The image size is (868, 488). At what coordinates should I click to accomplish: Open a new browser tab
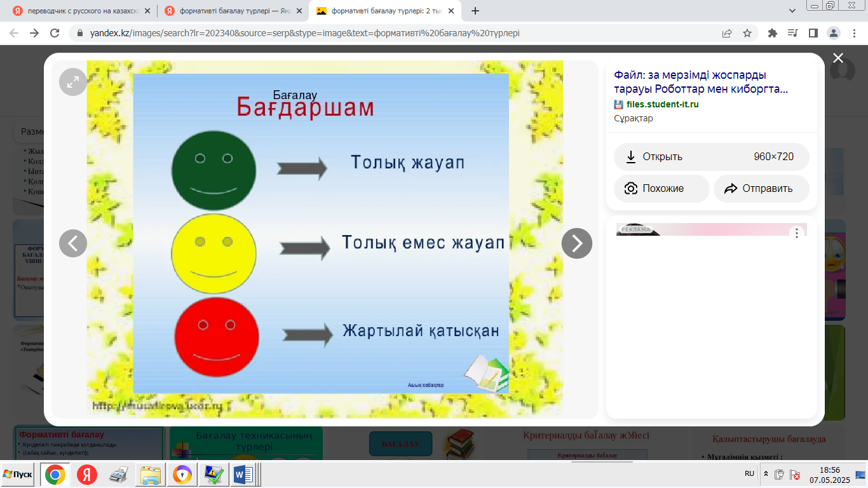475,11
